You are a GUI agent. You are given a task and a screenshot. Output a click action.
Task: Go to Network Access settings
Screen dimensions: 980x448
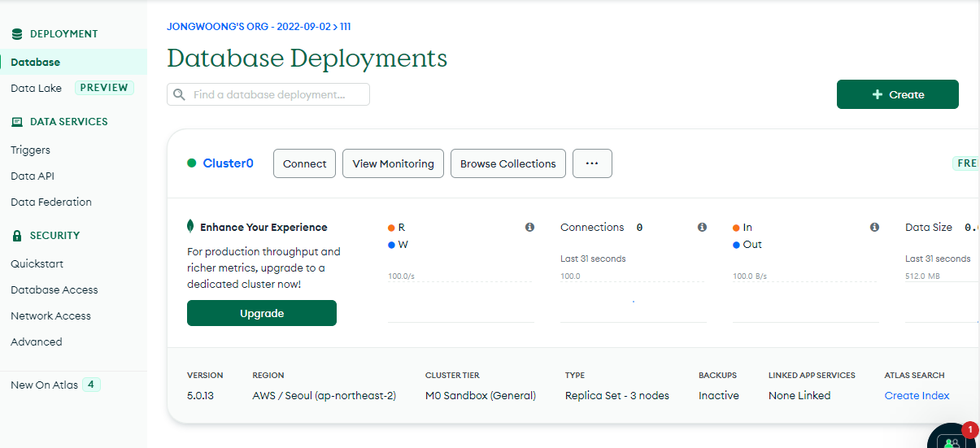tap(50, 315)
